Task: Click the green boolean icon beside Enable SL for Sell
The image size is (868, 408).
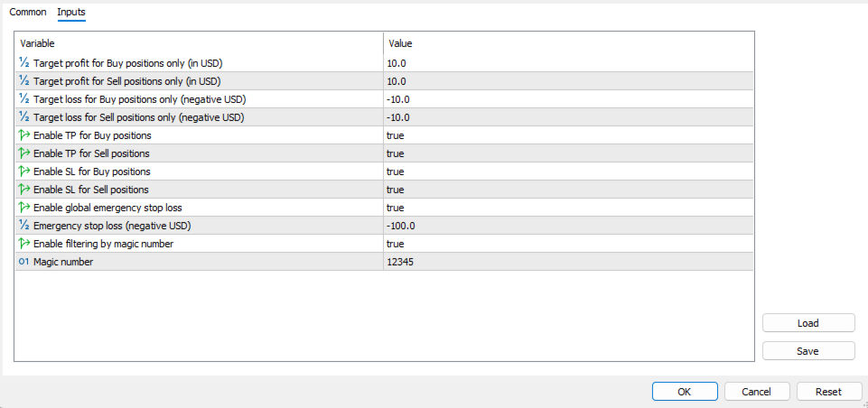Action: 24,190
